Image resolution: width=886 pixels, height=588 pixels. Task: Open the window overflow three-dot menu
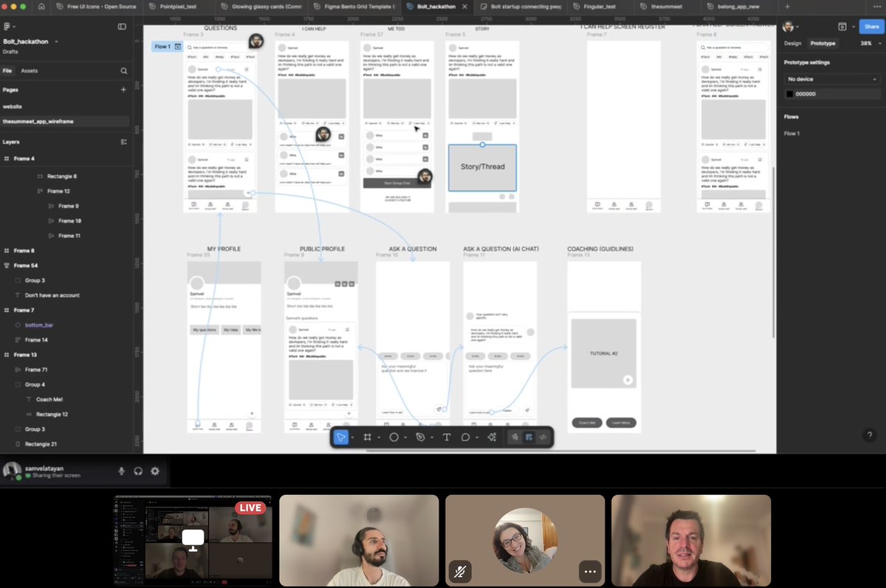(878, 6)
